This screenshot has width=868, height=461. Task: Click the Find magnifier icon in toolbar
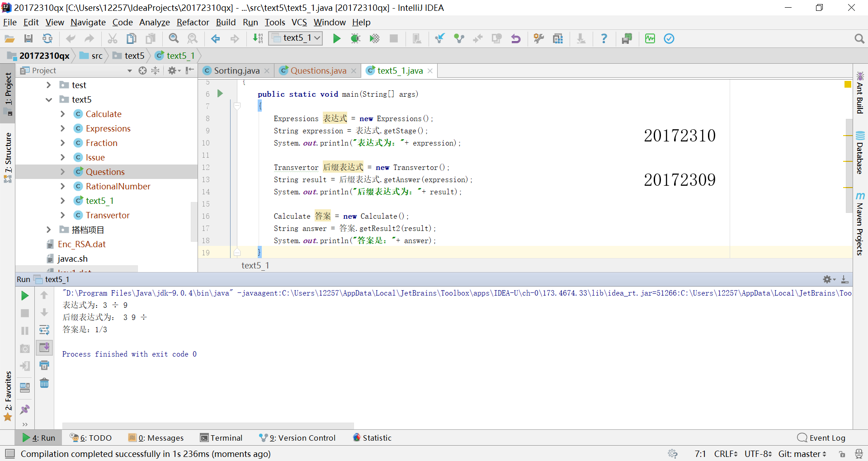tap(174, 39)
